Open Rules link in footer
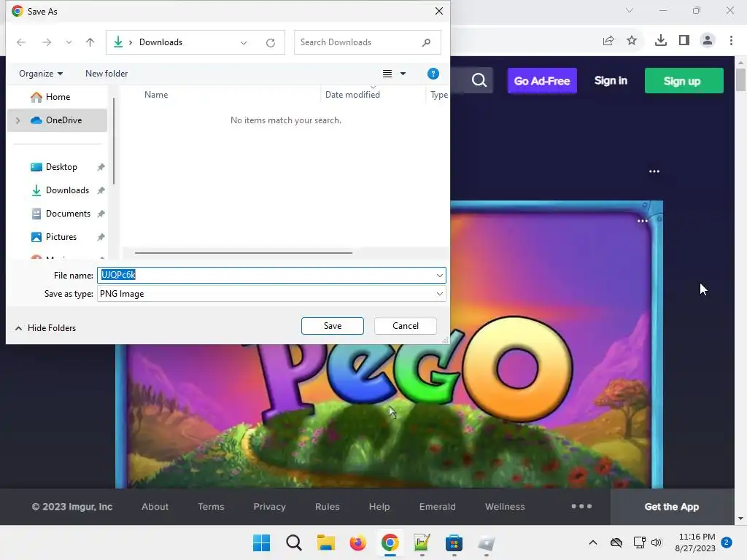 [328, 507]
